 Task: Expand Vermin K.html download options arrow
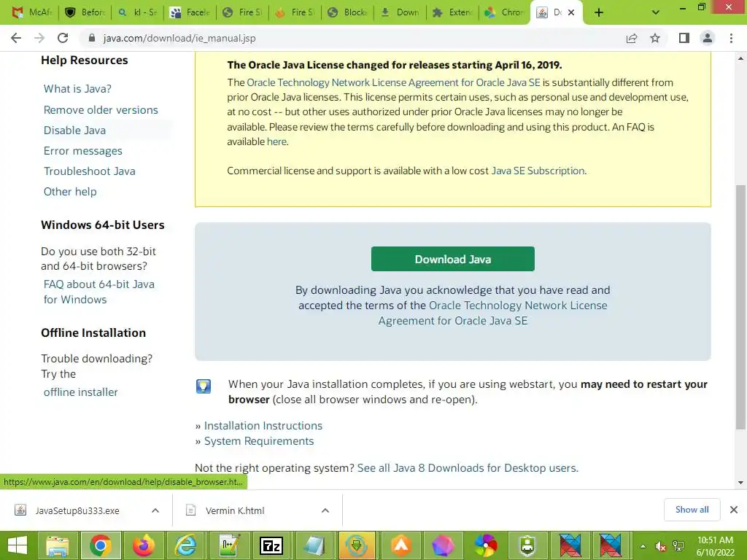click(325, 510)
